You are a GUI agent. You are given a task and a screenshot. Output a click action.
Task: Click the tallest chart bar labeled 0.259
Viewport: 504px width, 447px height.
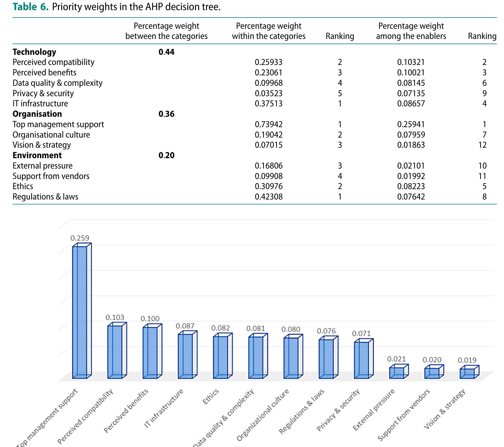point(82,311)
